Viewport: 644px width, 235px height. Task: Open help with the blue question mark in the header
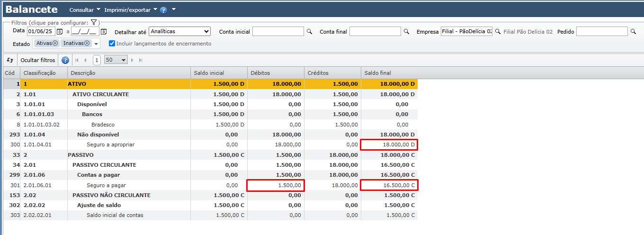point(163,10)
